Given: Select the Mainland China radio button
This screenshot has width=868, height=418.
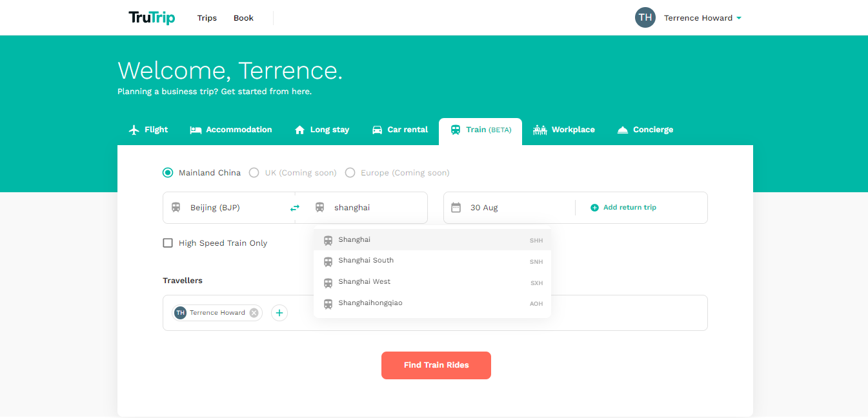Looking at the screenshot, I should [x=168, y=172].
